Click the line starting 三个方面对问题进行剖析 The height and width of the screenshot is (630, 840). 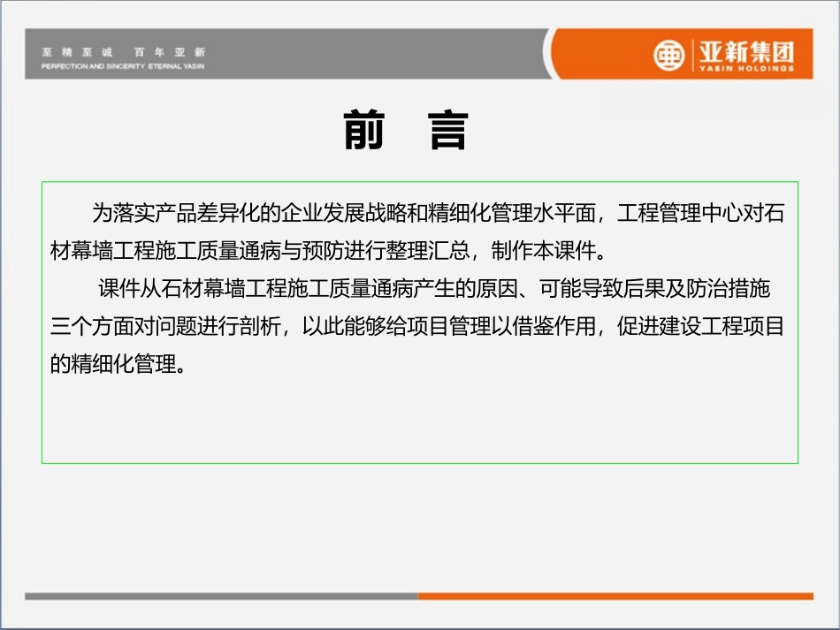click(417, 326)
